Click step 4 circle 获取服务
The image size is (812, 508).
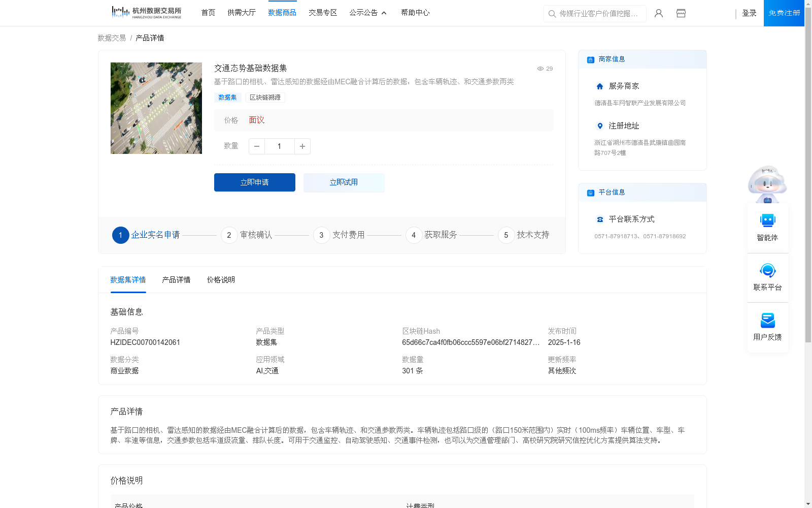point(414,235)
